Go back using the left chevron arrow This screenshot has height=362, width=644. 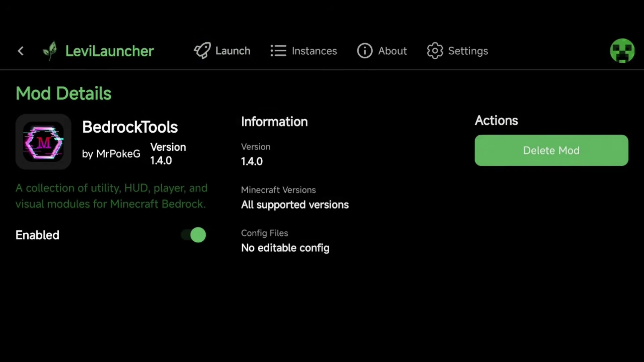pos(21,51)
